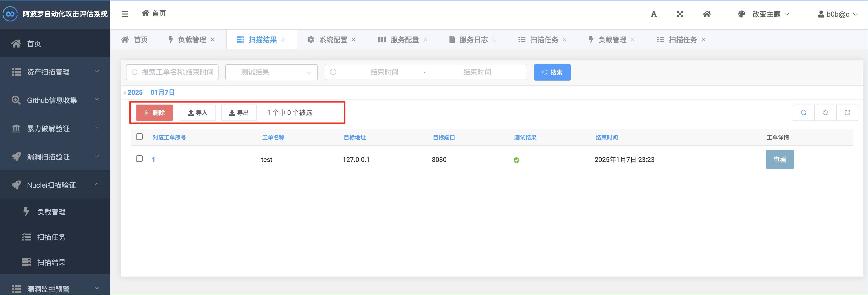Click the table refresh icon button
The image size is (868, 295).
826,113
